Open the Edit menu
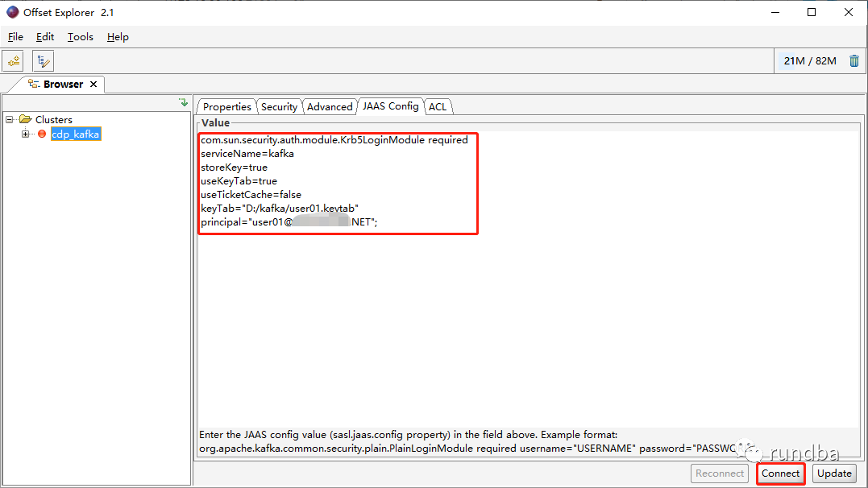This screenshot has height=488, width=868. click(x=45, y=37)
